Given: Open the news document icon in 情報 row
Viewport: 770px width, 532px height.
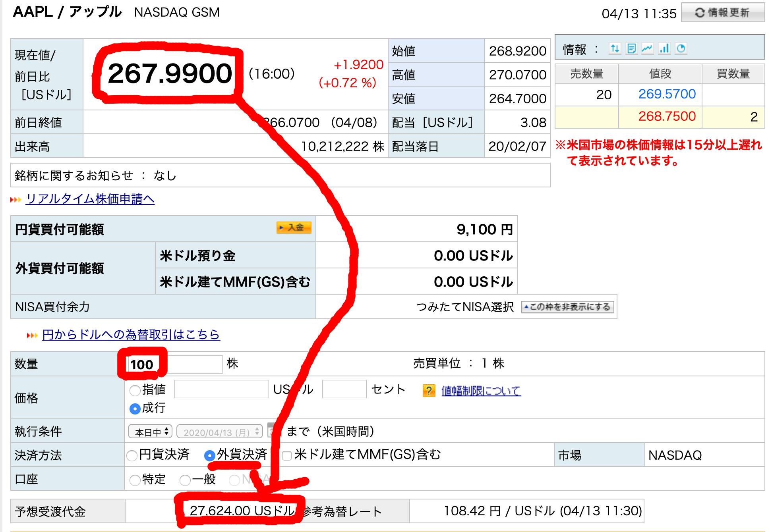Looking at the screenshot, I should click(631, 48).
